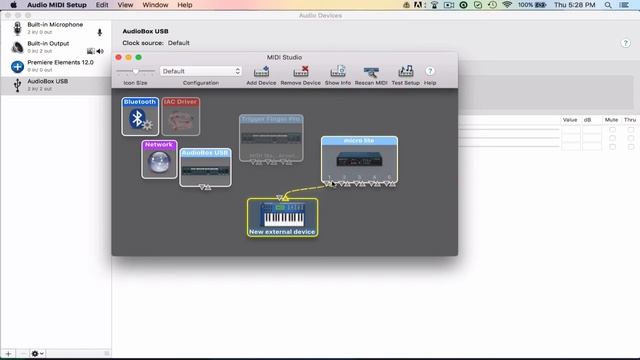Toggle Mute checkbox in top channel row
The width and height of the screenshot is (640, 360).
click(612, 129)
